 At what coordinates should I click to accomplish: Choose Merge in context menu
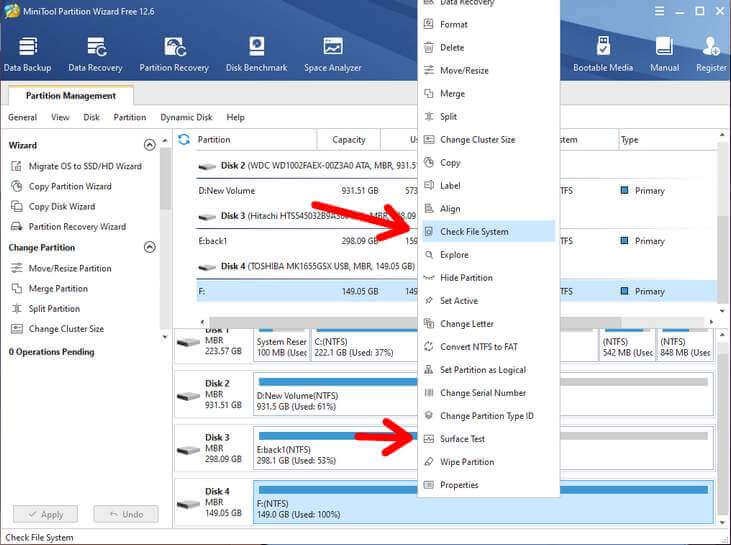(x=488, y=94)
